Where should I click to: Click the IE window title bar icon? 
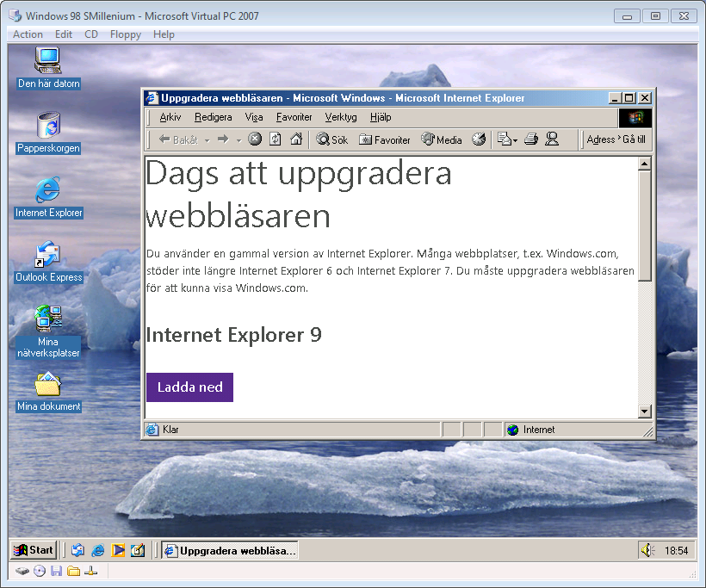[152, 97]
